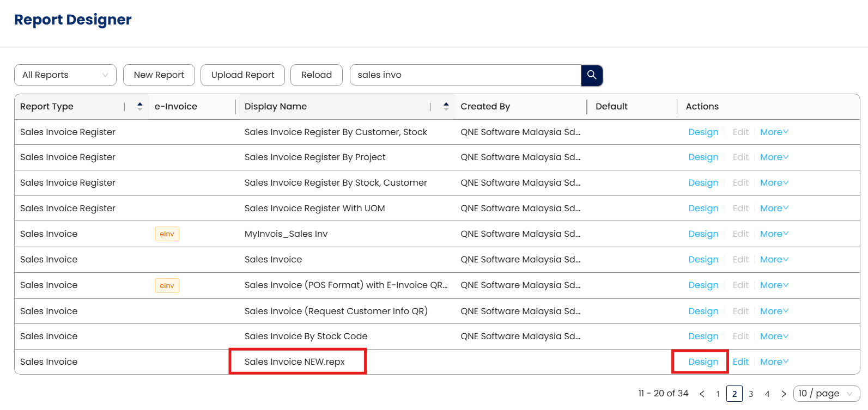The height and width of the screenshot is (410, 868).
Task: Open Design for Sales Invoice NEW.repx
Action: click(703, 362)
